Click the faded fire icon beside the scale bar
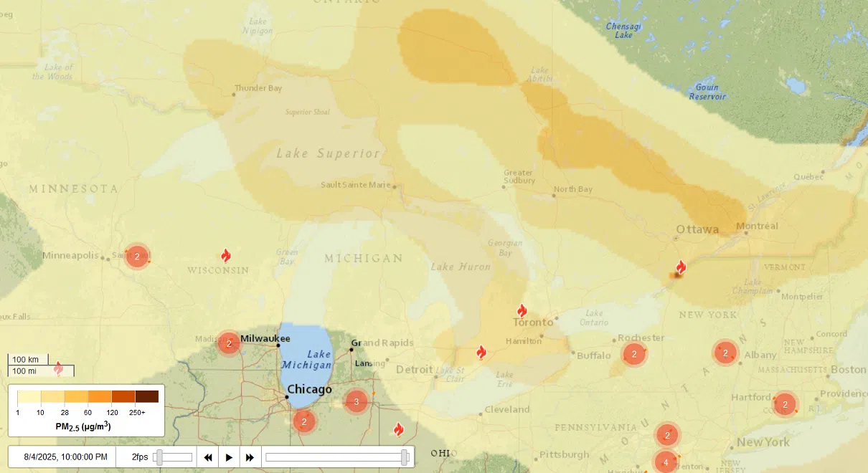This screenshot has width=868, height=473. pyautogui.click(x=58, y=368)
